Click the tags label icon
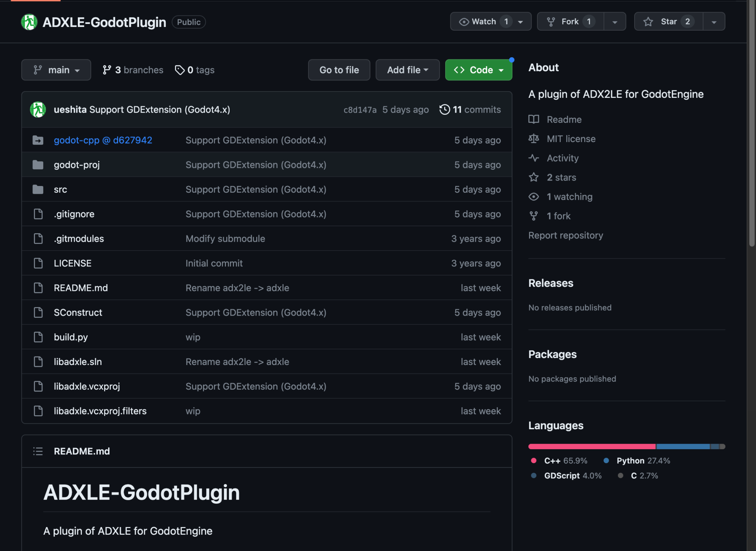The height and width of the screenshot is (551, 756). pos(180,70)
